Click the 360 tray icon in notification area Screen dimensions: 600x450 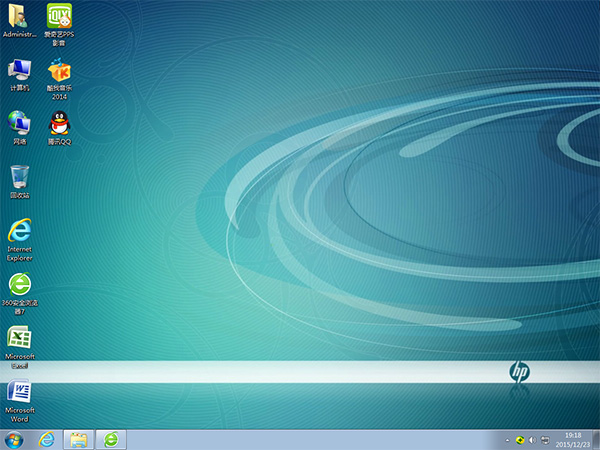tap(519, 440)
